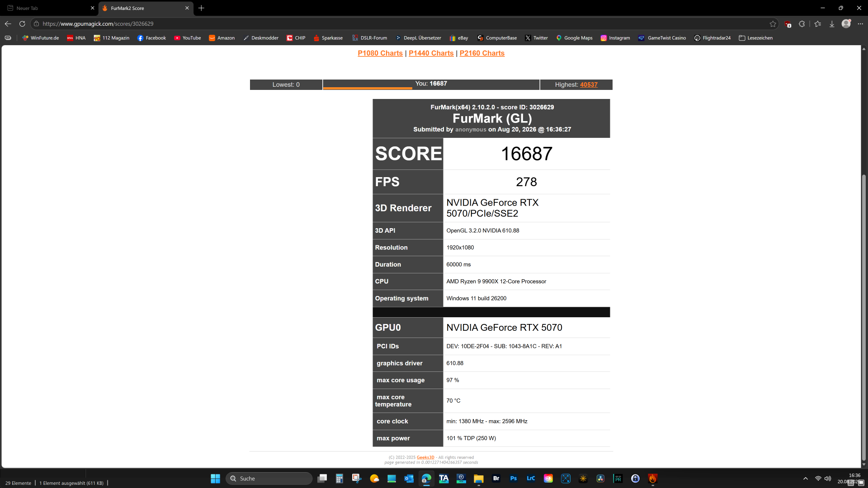Reload the page with the refresh icon

(x=22, y=24)
